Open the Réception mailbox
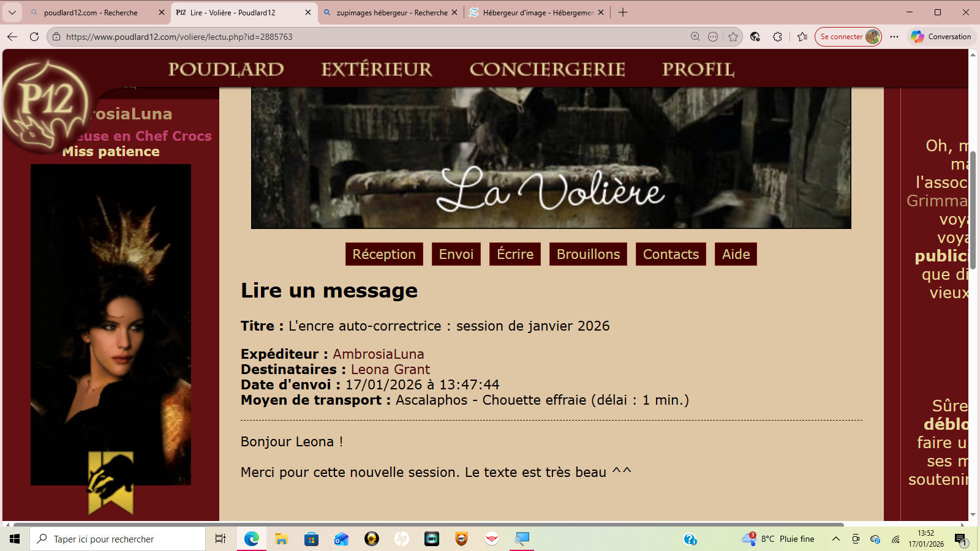 point(384,254)
